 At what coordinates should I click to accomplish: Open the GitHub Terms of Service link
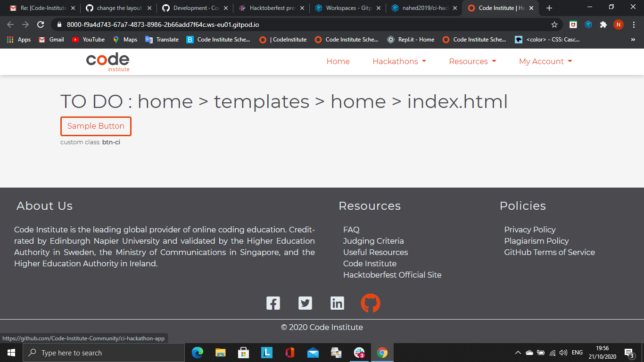[550, 252]
